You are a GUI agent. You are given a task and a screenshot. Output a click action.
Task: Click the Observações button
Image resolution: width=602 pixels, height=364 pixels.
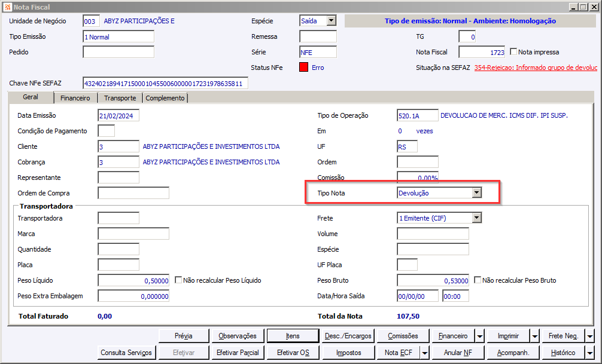(x=238, y=336)
